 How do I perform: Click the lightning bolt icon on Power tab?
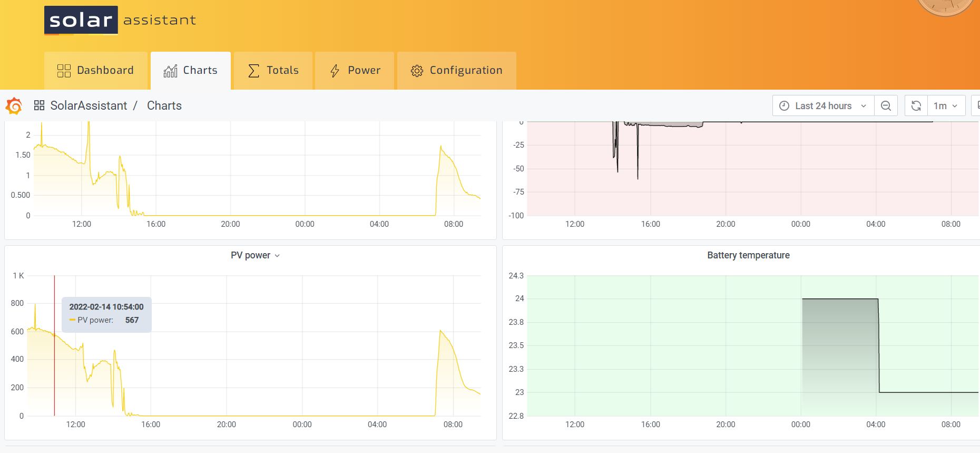(x=335, y=71)
